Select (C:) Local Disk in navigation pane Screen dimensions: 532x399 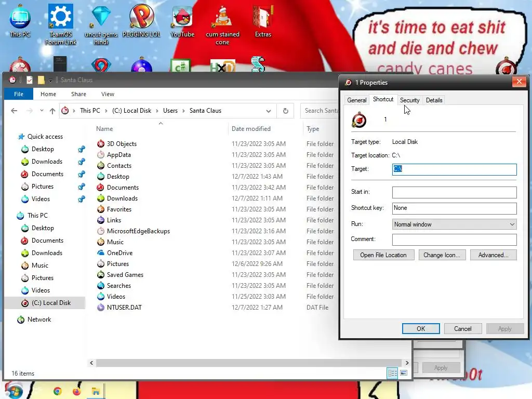click(x=51, y=303)
